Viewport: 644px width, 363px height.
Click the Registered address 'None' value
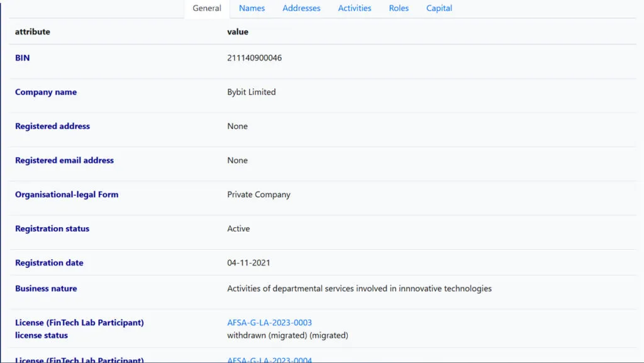coord(237,126)
